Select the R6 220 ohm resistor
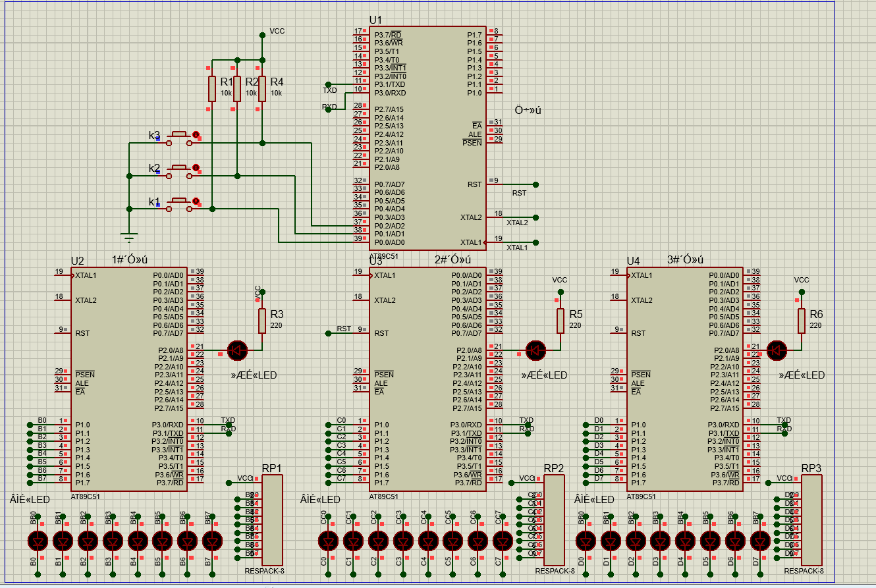The height and width of the screenshot is (588, 876). coord(802,320)
